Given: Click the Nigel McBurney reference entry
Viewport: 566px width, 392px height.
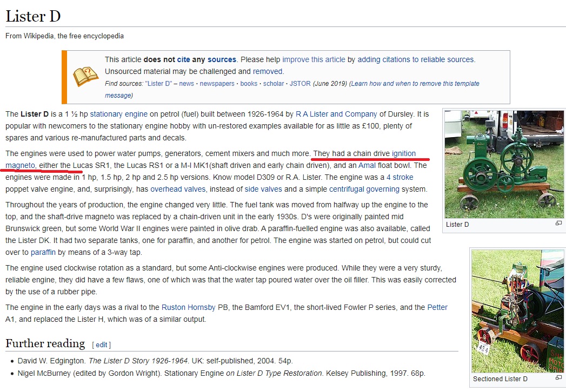Looking at the screenshot, I should (222, 373).
